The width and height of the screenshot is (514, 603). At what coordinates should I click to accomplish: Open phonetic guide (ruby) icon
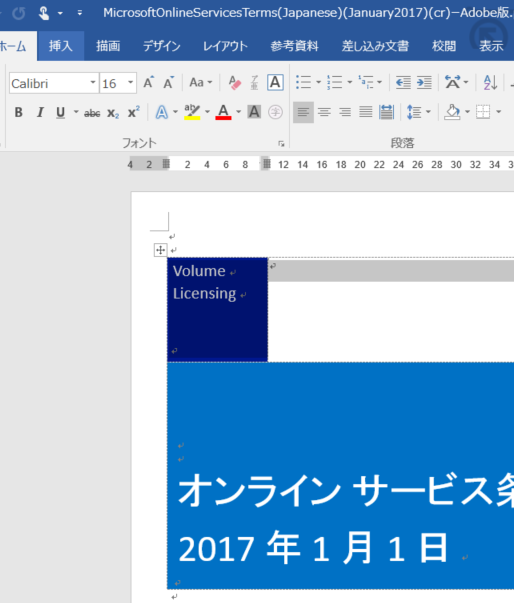point(255,82)
